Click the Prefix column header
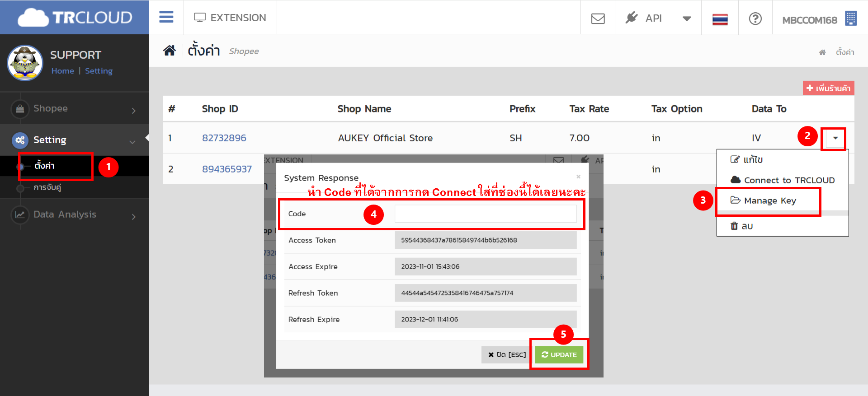Screen dimensions: 868x396 [x=522, y=109]
